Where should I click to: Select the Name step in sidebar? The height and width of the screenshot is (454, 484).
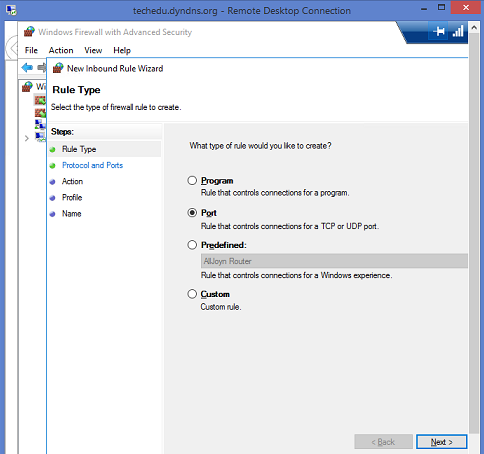[x=72, y=214]
